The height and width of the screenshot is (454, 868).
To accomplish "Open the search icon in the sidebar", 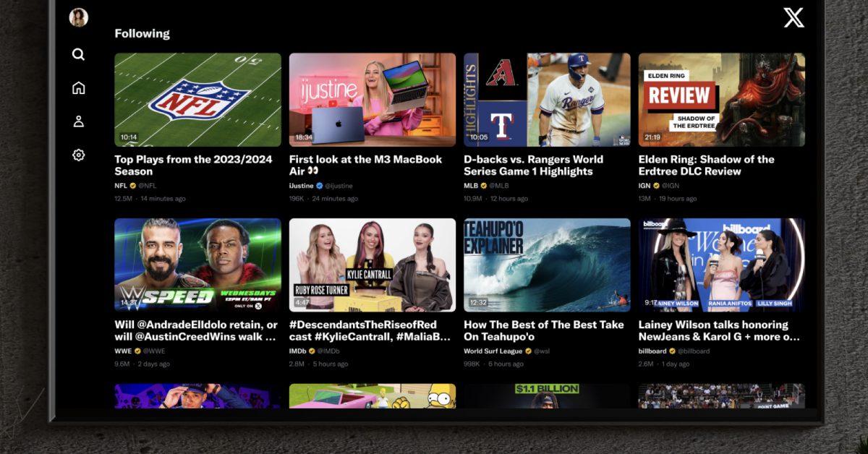I will [x=78, y=54].
